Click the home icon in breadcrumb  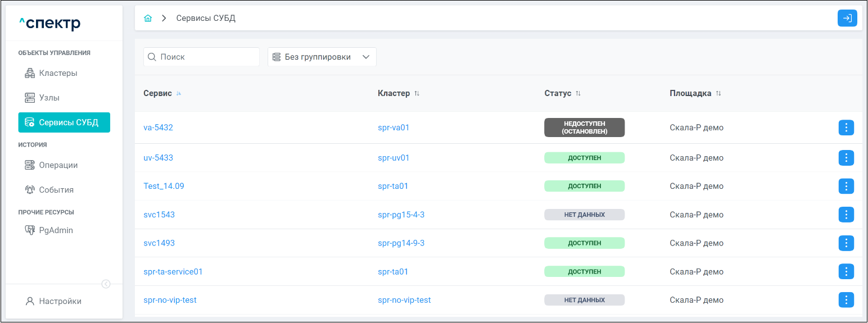point(148,19)
